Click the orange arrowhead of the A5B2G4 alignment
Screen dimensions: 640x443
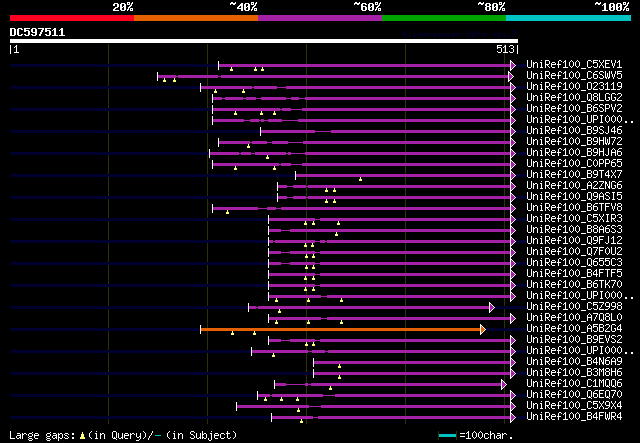click(483, 329)
